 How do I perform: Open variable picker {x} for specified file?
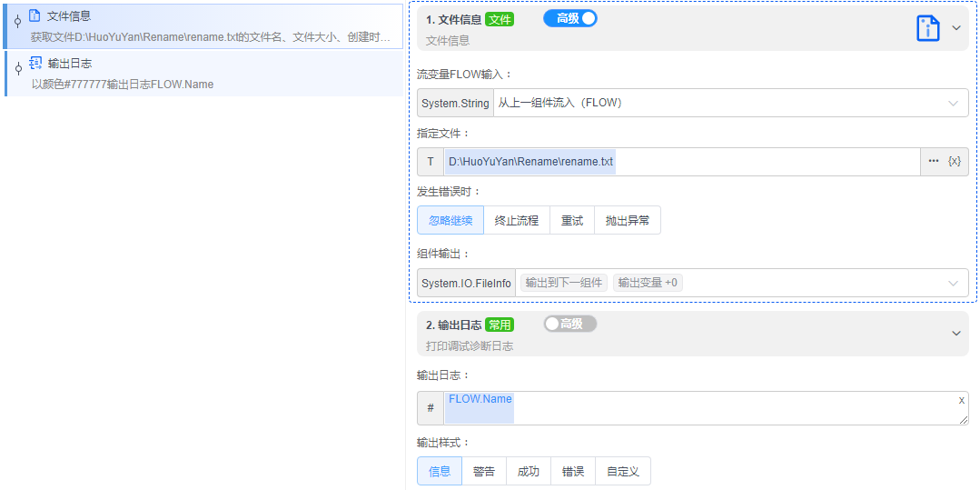tap(955, 162)
